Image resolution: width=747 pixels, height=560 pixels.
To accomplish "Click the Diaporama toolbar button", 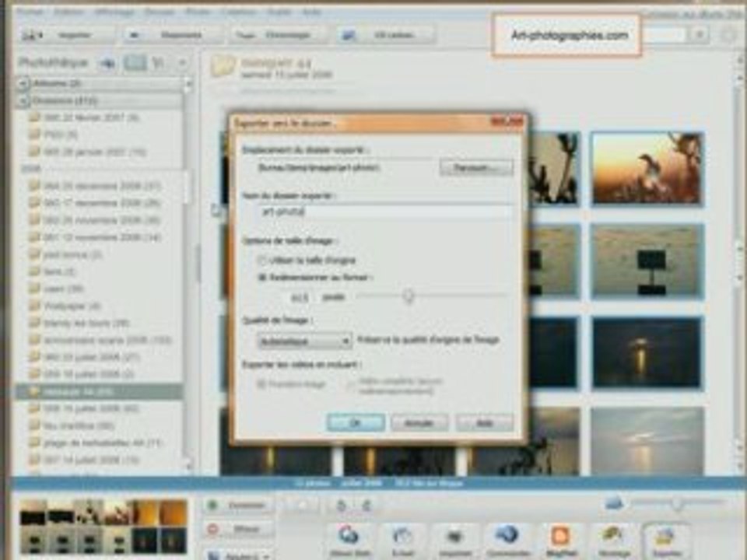I will [x=173, y=35].
